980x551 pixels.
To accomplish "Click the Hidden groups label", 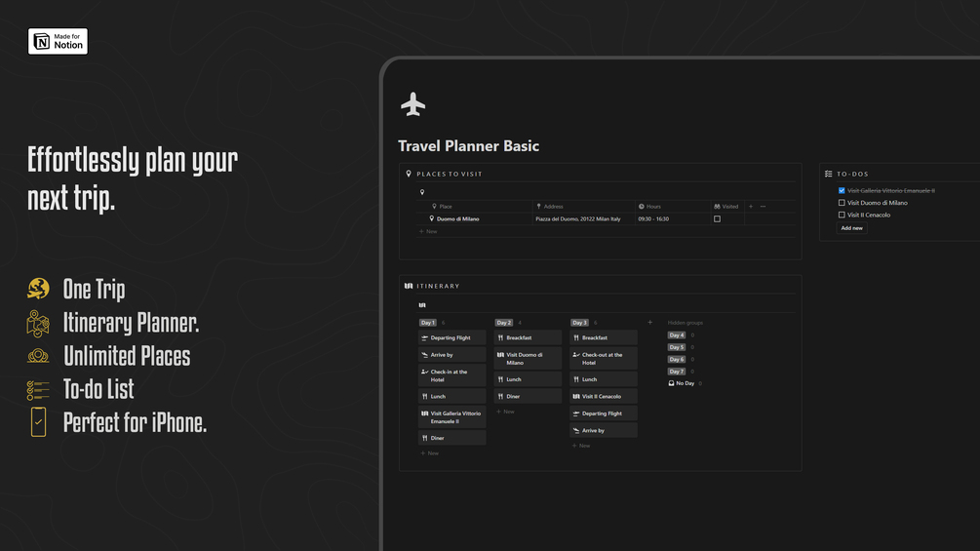I will (685, 323).
